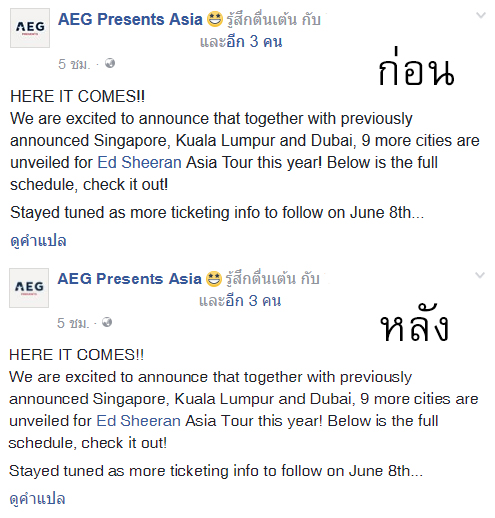Click the '5 ชม.' timestamp in first post
The width and height of the screenshot is (495, 518).
tap(74, 64)
